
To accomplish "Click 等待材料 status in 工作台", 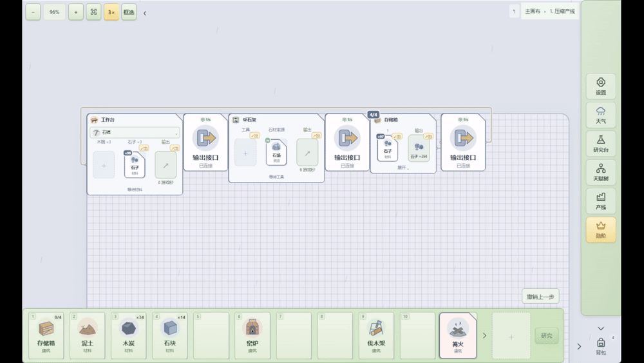I will click(135, 190).
